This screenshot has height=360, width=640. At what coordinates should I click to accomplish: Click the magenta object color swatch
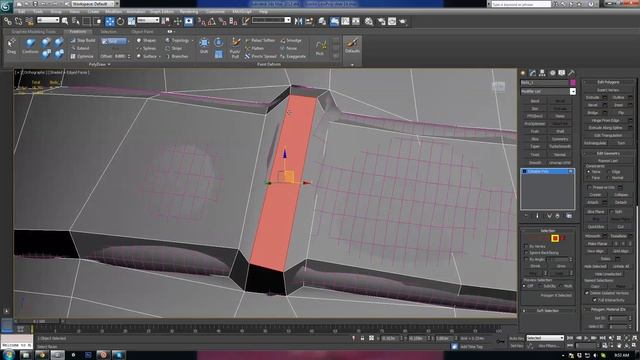click(x=573, y=82)
